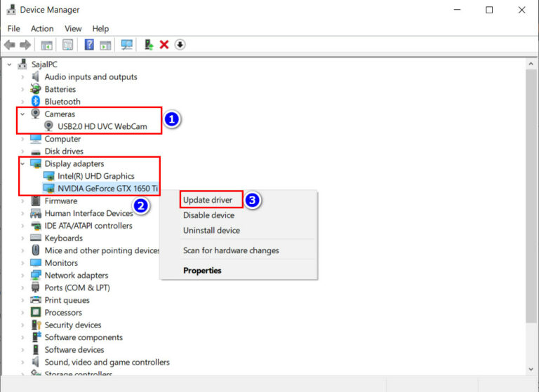Click the scrollbar up arrow
This screenshot has height=392, width=539.
click(x=531, y=64)
